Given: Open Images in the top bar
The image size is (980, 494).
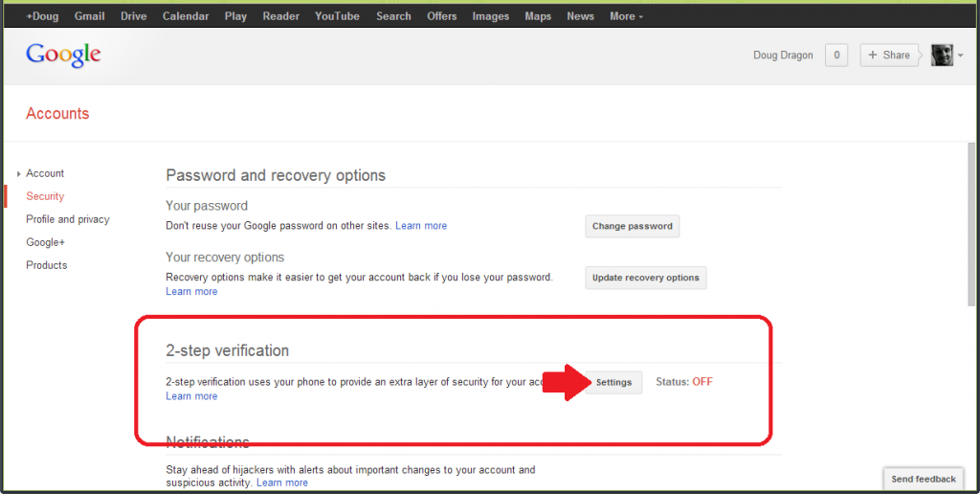Looking at the screenshot, I should click(x=491, y=16).
